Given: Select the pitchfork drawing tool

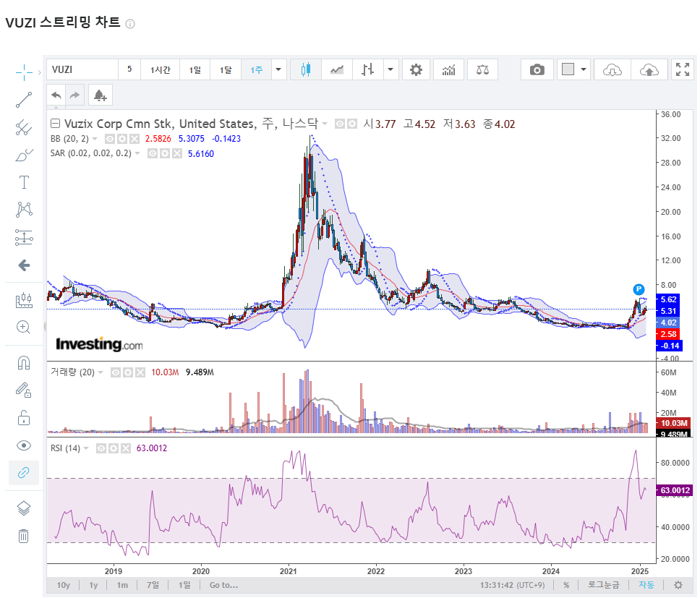Looking at the screenshot, I should [x=24, y=128].
